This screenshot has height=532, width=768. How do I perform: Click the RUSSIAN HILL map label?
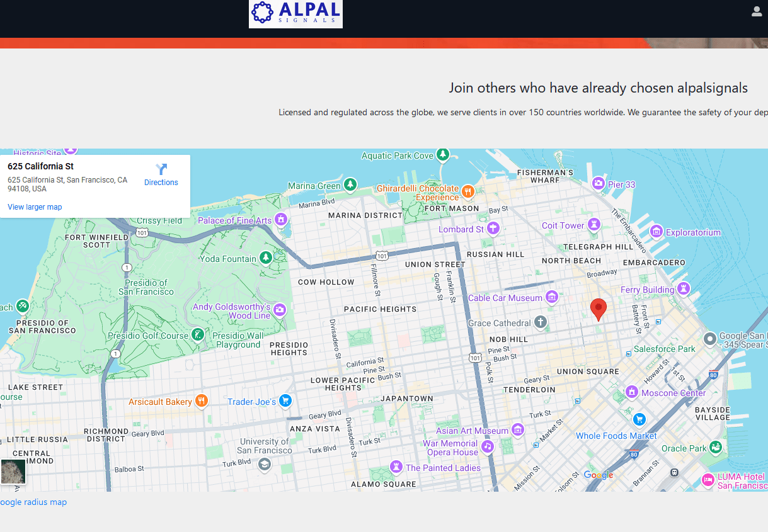coord(495,254)
